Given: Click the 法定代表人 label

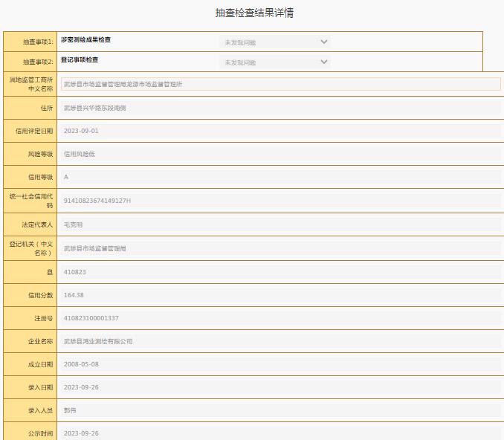Looking at the screenshot, I should click(x=37, y=224).
